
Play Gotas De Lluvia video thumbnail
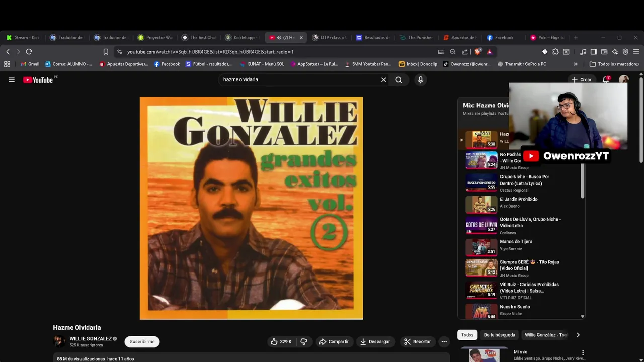click(481, 226)
